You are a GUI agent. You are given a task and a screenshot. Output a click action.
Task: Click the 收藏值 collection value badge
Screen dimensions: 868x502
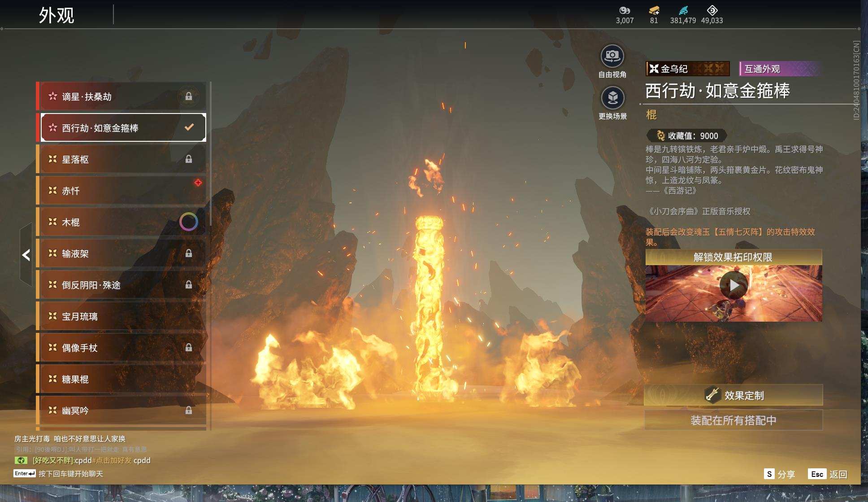(686, 135)
